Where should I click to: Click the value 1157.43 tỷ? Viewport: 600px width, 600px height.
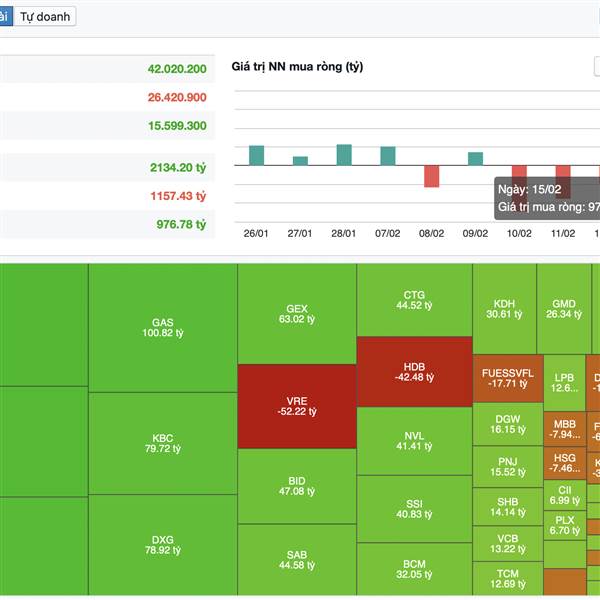coord(178,196)
